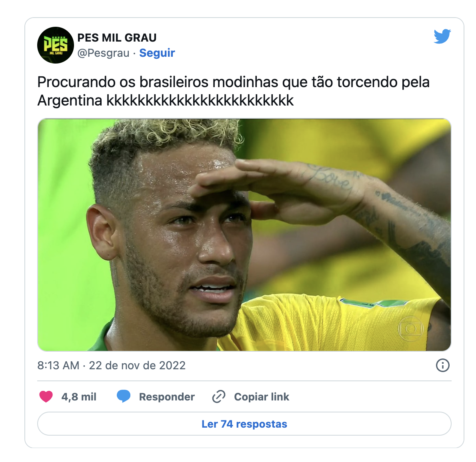Open the tweet timestamp 8:13 AM
This screenshot has height=462, width=476.
58,366
